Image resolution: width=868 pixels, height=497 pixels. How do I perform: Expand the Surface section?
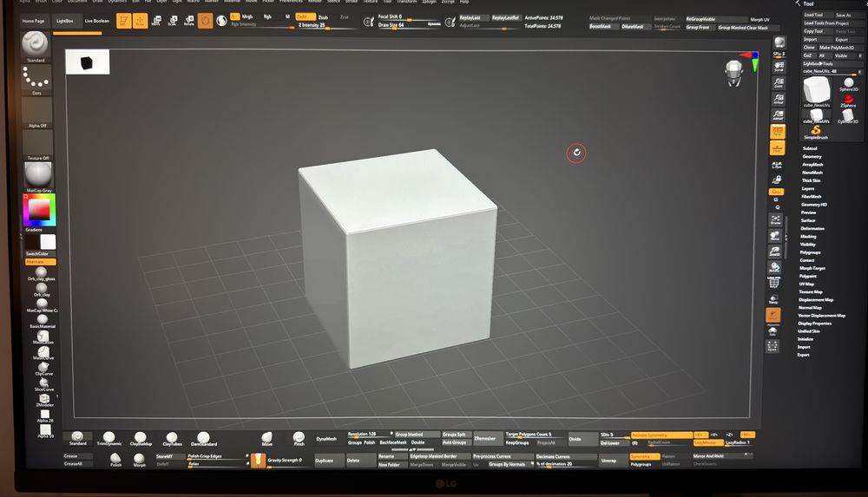808,220
